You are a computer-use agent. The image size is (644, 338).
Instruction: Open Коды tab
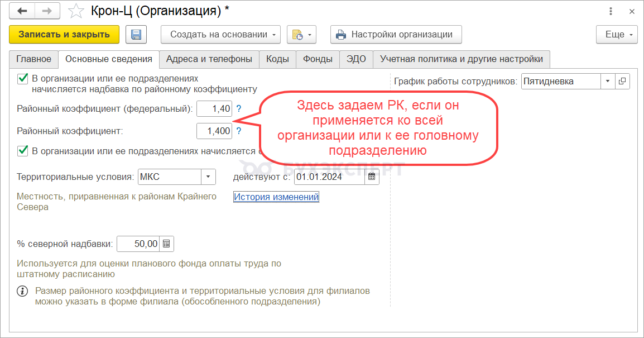278,59
